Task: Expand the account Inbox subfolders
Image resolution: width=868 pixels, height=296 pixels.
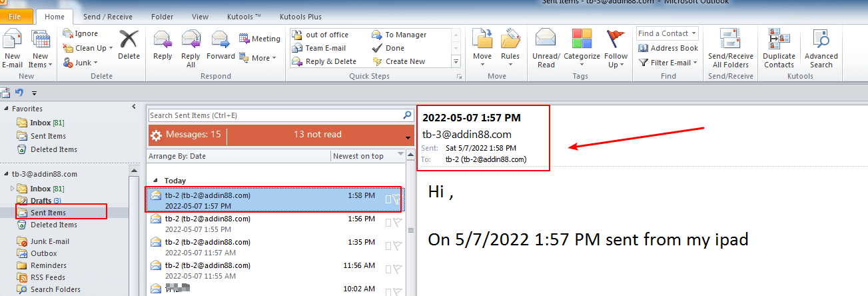Action: (x=12, y=189)
